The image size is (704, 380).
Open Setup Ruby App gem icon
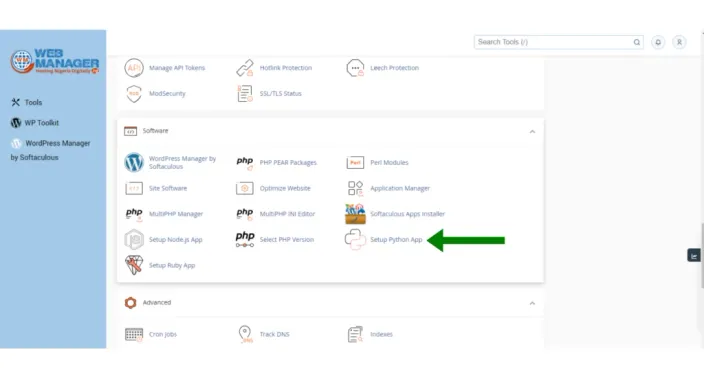134,265
